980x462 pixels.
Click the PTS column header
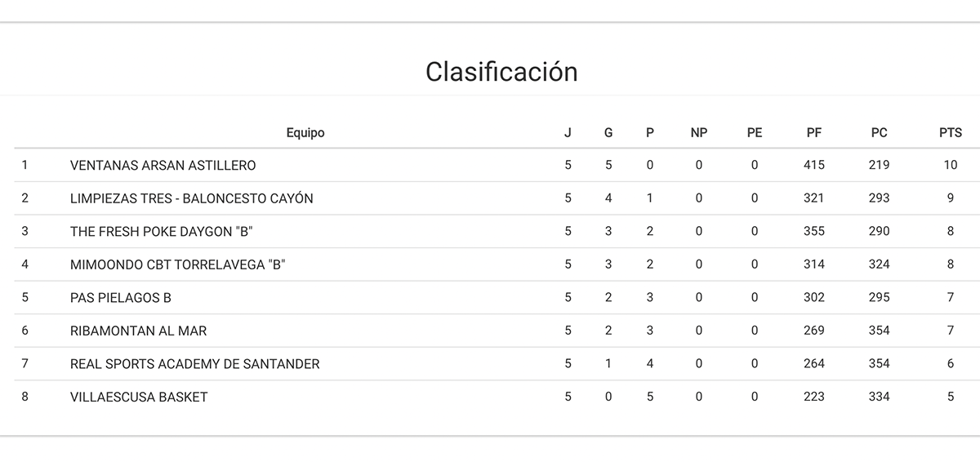(x=951, y=132)
